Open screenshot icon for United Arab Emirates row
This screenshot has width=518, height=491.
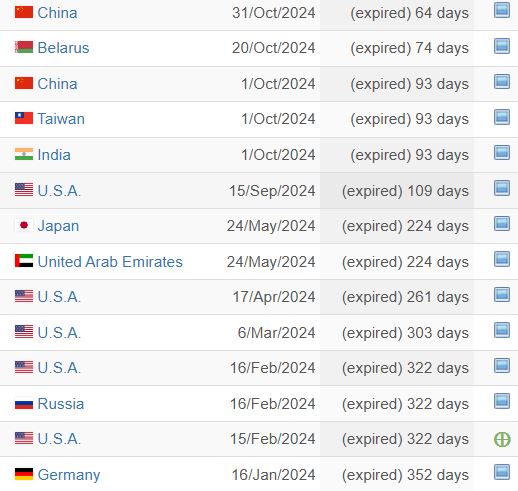[x=502, y=259]
